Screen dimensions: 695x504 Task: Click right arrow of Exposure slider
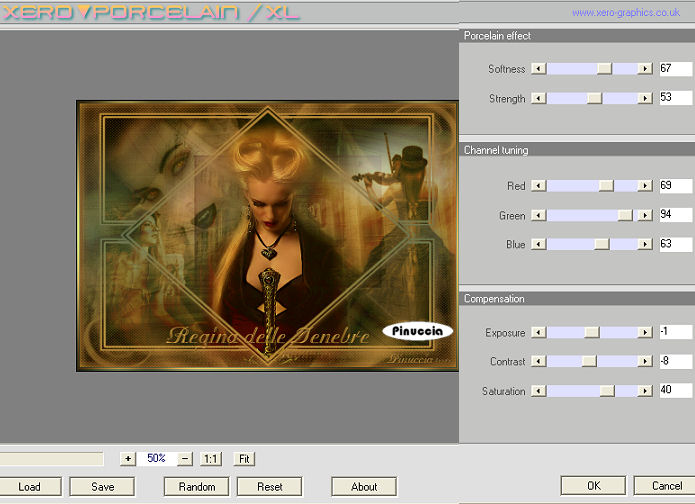pyautogui.click(x=645, y=333)
